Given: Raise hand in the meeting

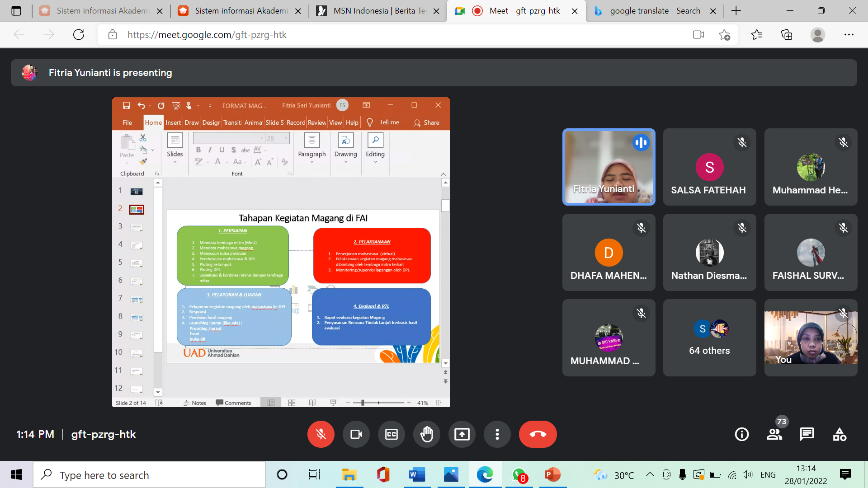Looking at the screenshot, I should (x=426, y=434).
